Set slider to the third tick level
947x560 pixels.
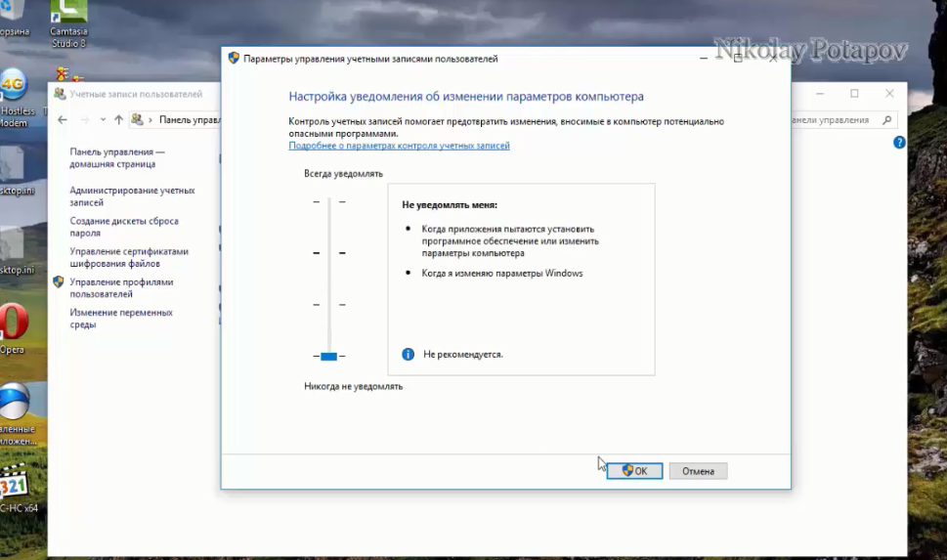click(329, 305)
